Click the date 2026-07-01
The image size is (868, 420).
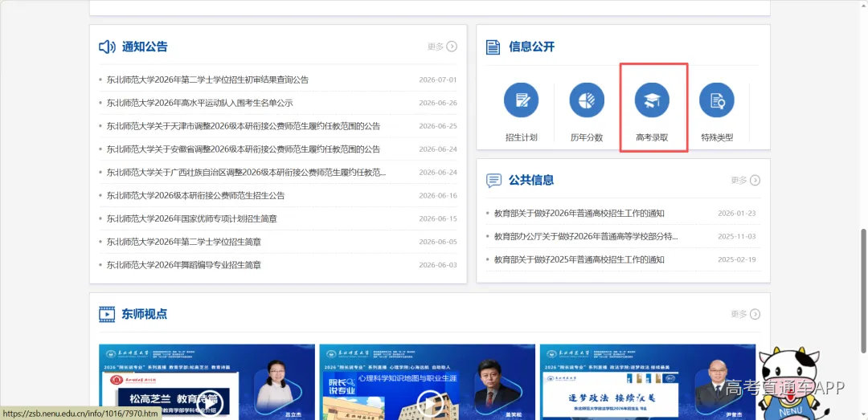pyautogui.click(x=438, y=80)
